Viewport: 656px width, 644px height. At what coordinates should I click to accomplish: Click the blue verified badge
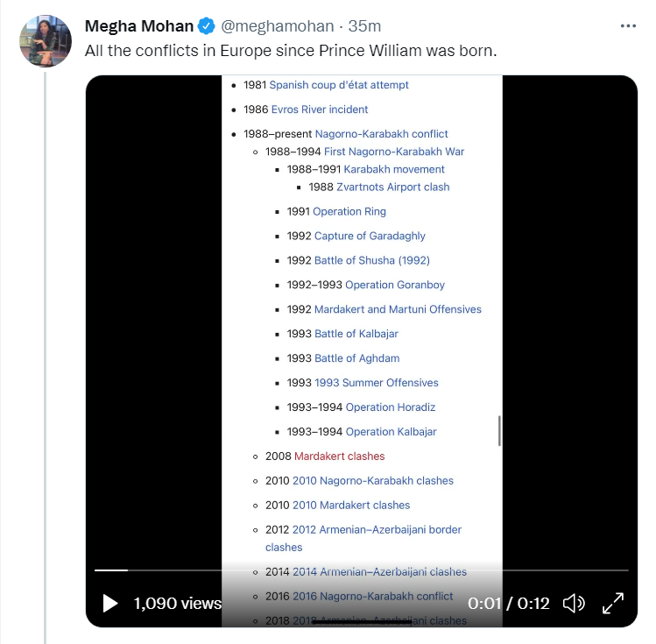pyautogui.click(x=207, y=26)
